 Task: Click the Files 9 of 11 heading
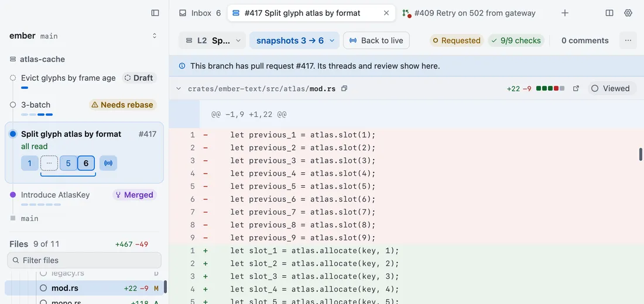(34, 244)
